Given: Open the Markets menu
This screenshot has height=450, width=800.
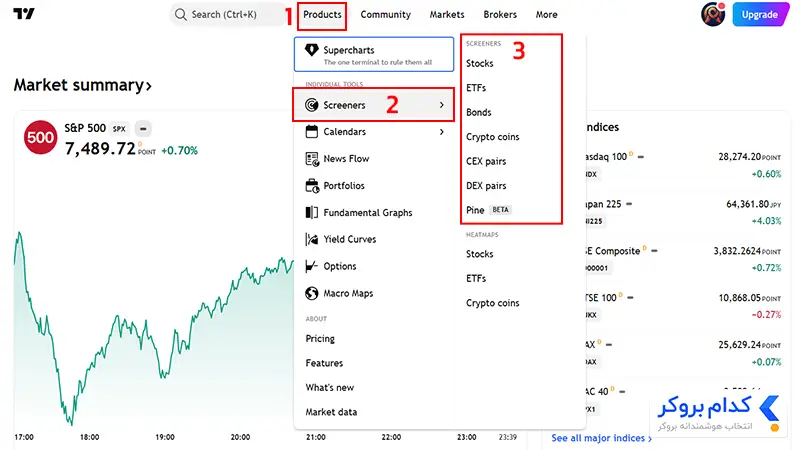Looking at the screenshot, I should tap(447, 15).
